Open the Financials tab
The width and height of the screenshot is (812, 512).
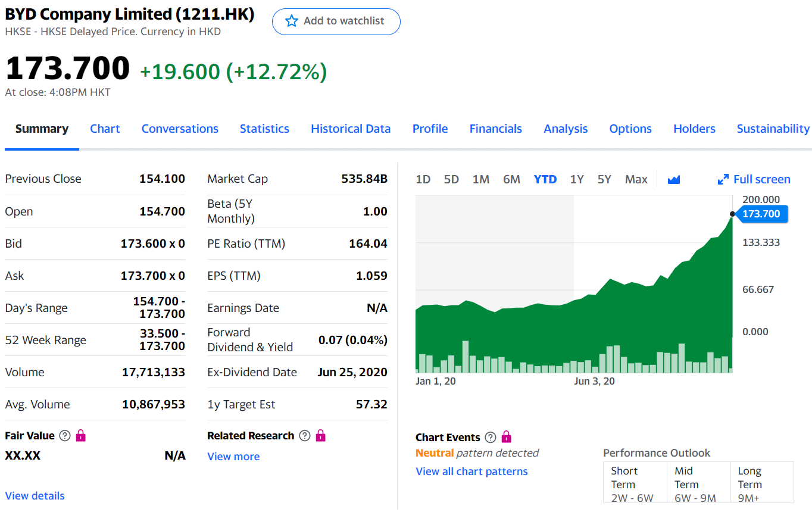coord(495,129)
